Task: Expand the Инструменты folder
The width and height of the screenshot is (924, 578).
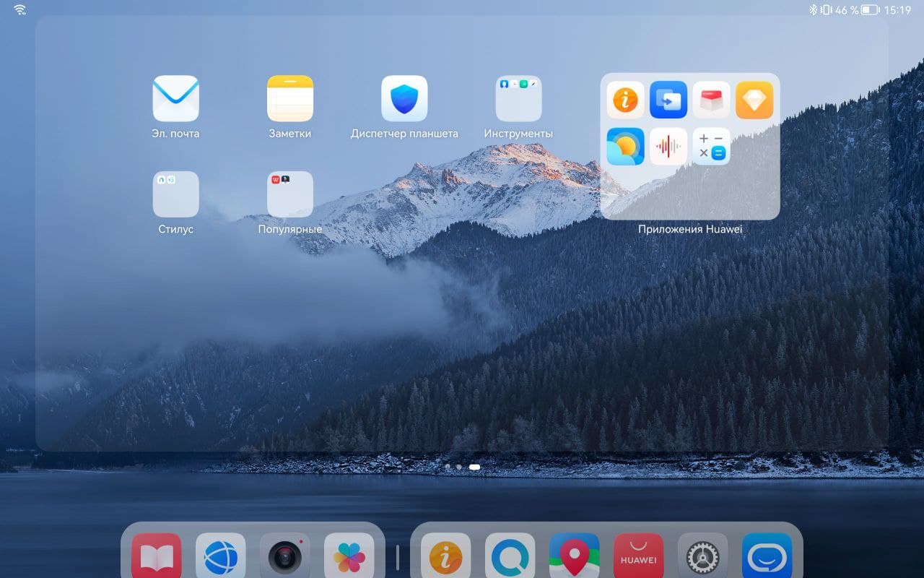Action: (518, 98)
